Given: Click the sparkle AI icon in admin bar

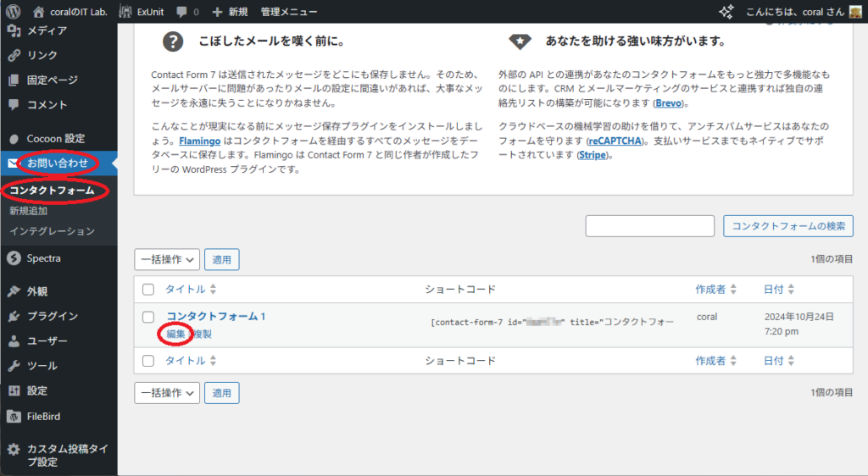Looking at the screenshot, I should click(x=726, y=11).
